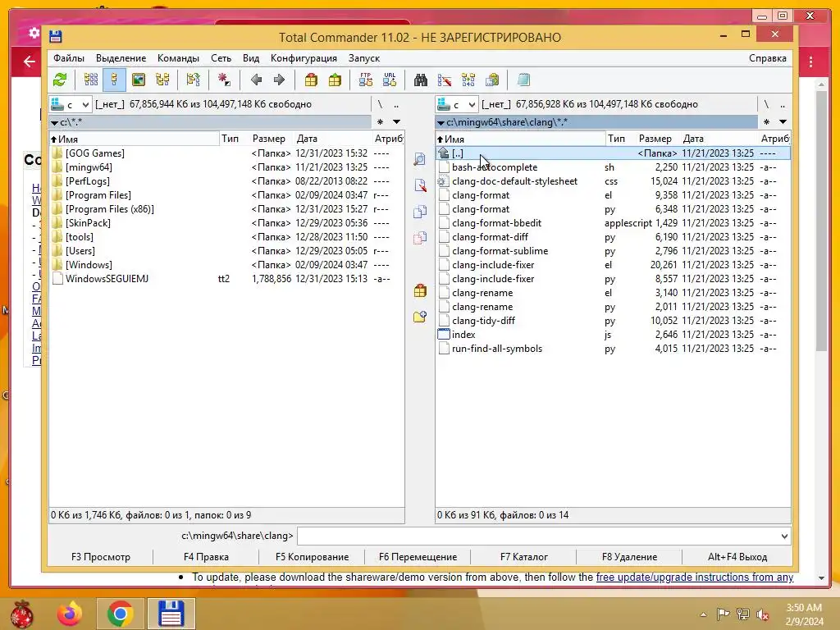Select the [Program Files (x86)] folder row
The image size is (840, 630).
pyautogui.click(x=226, y=209)
